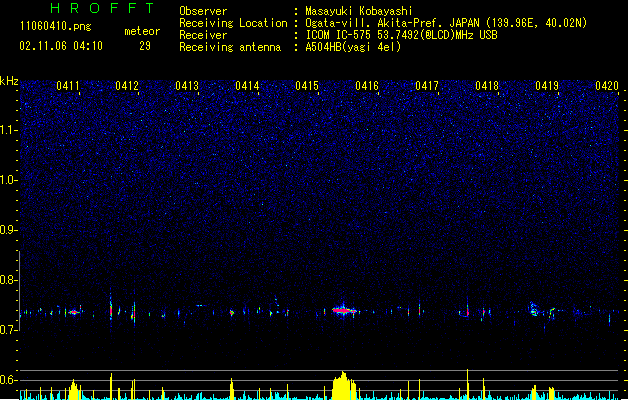Click the HROFFT title text
629x400 pixels.
[x=102, y=8]
